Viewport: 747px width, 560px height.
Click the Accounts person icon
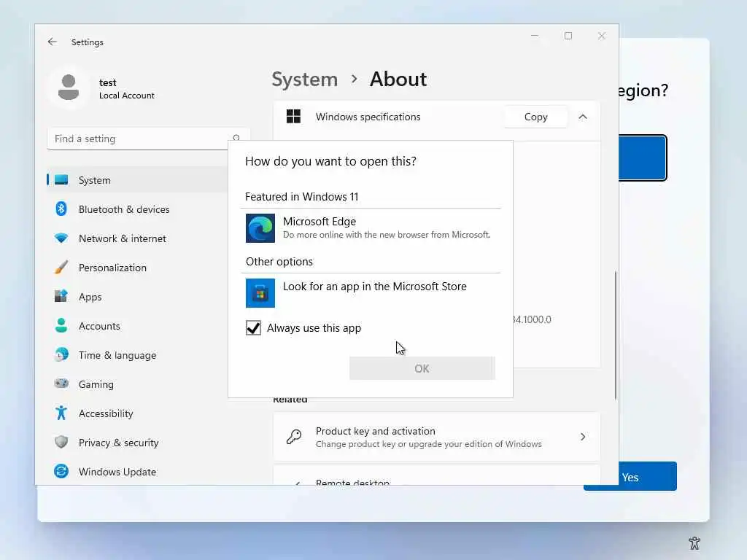point(61,326)
